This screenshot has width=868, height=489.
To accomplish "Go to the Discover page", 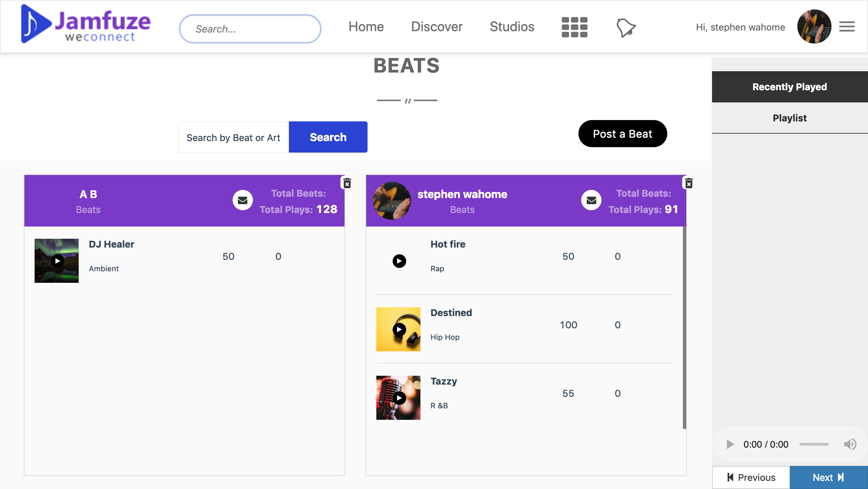I will [436, 27].
